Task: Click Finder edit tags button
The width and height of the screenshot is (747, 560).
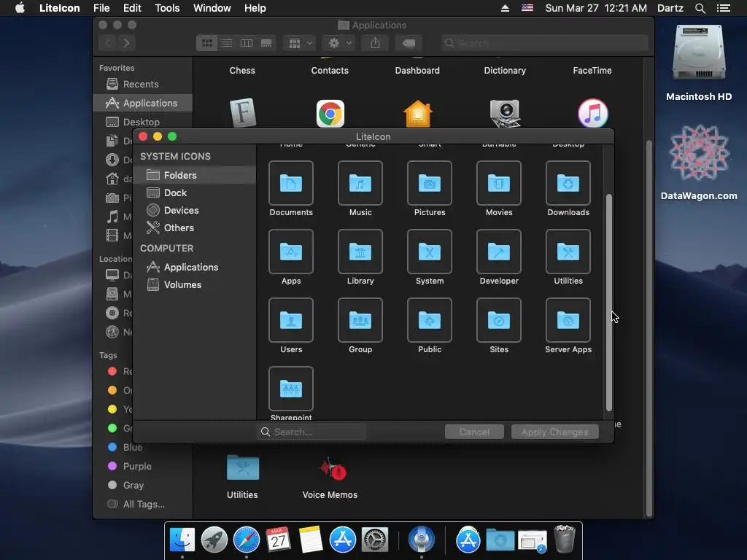Action: [x=409, y=43]
